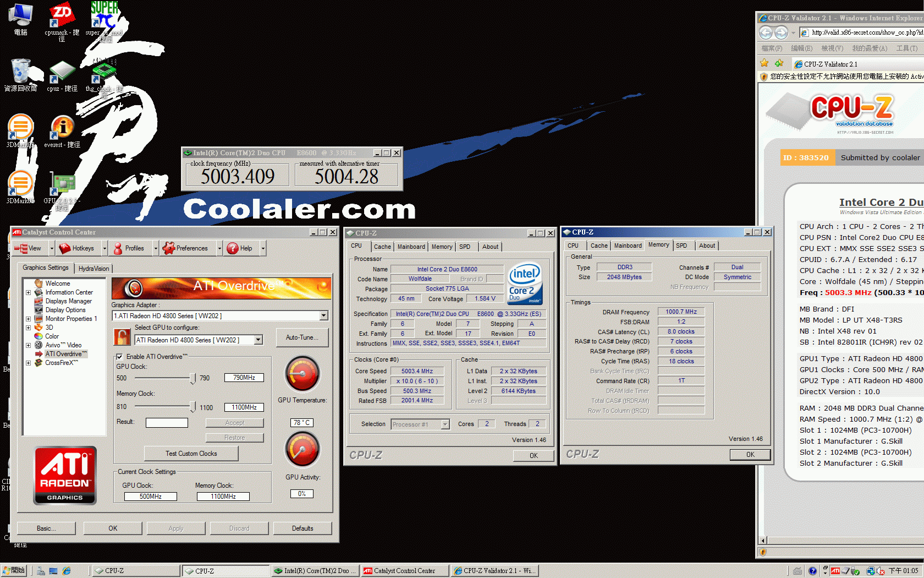Click the Basic button in Catalyst
Image resolution: width=924 pixels, height=578 pixels.
tap(46, 528)
